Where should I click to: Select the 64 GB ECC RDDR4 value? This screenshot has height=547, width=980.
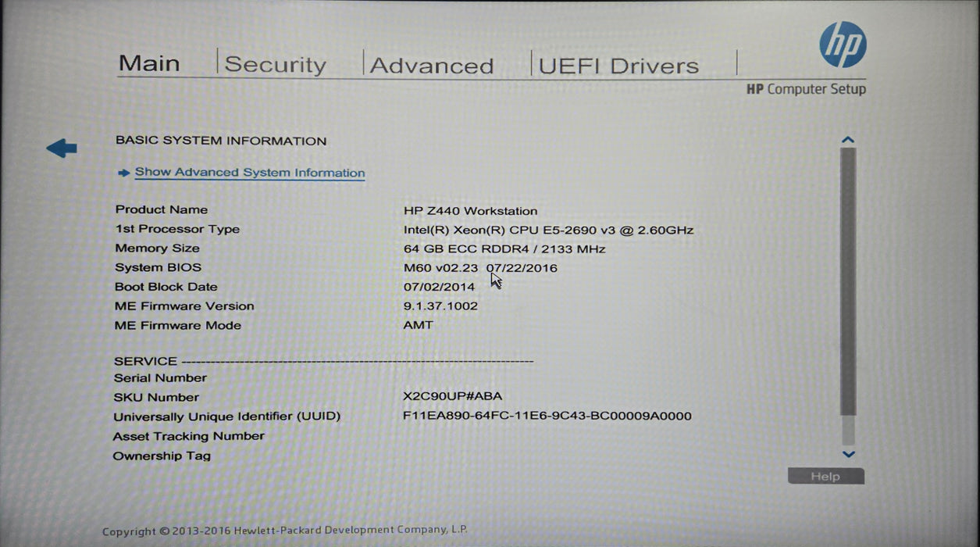click(x=504, y=249)
